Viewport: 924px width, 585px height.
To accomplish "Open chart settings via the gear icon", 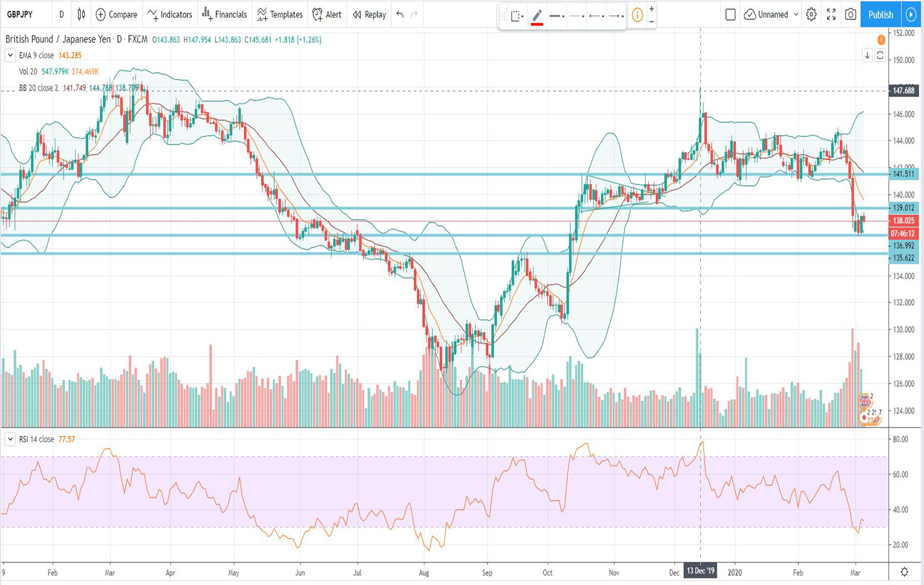I will 811,14.
